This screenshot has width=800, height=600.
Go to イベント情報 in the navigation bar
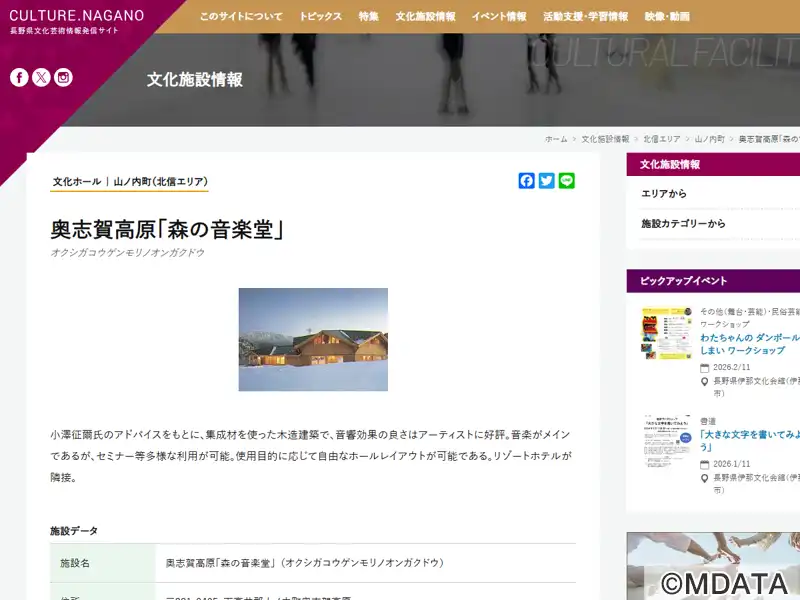tap(499, 17)
